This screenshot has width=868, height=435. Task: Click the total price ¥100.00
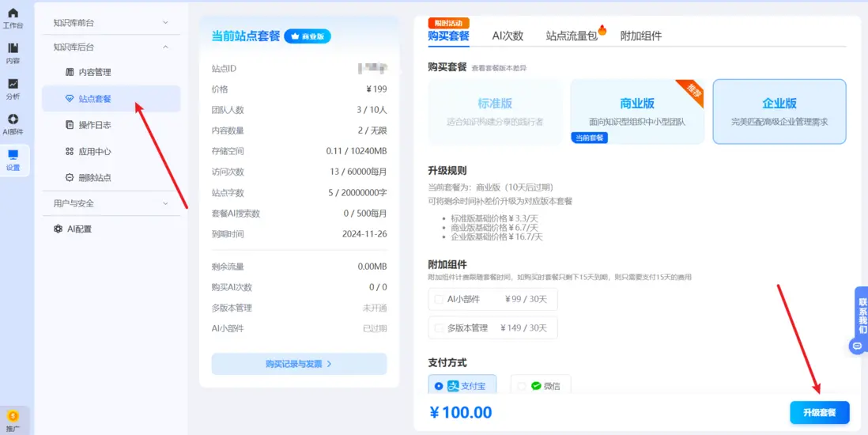tap(461, 413)
